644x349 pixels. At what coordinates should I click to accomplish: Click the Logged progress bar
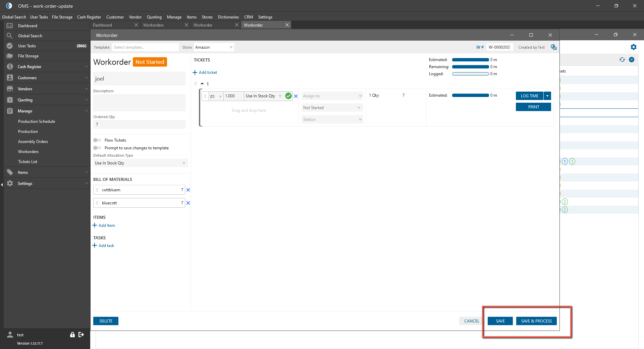470,74
